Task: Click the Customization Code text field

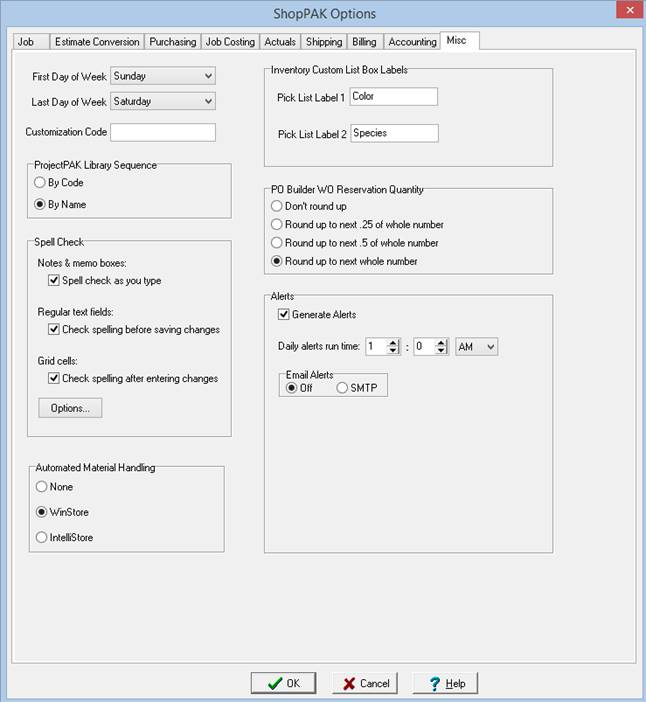Action: [163, 132]
